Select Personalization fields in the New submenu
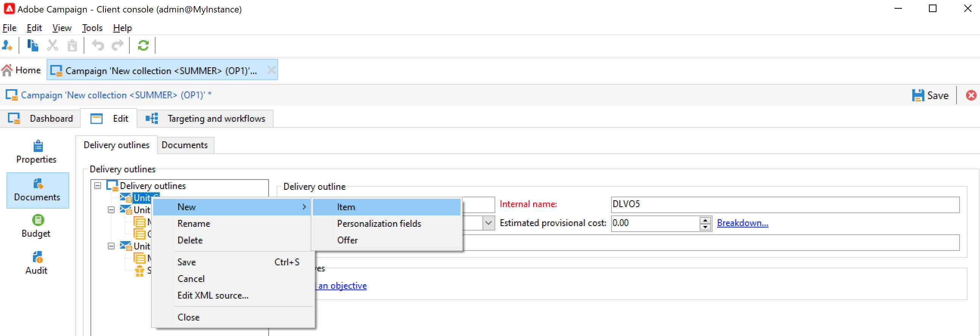The height and width of the screenshot is (336, 980). click(x=387, y=224)
